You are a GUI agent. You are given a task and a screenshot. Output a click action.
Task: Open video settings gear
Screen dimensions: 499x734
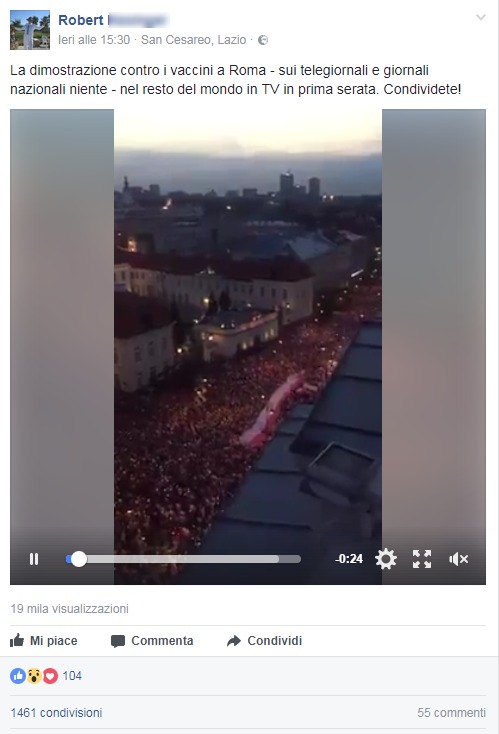coord(386,559)
